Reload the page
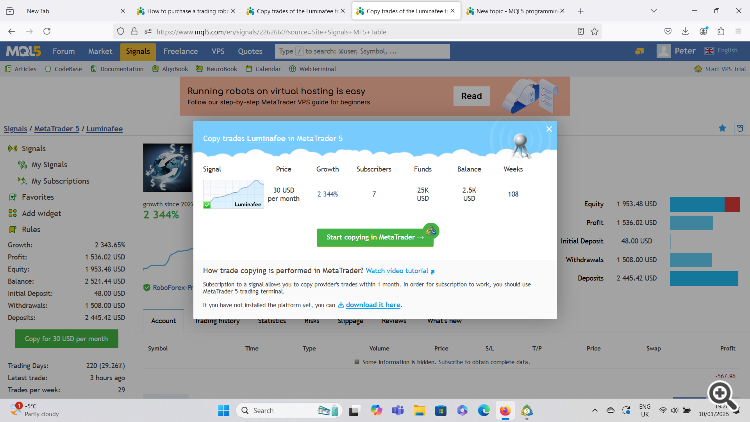 (46, 32)
